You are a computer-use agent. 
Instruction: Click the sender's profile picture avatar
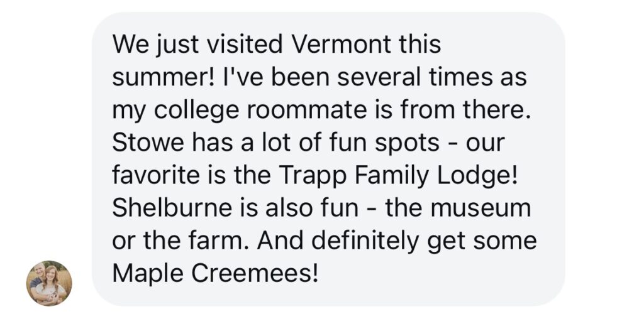point(49,283)
